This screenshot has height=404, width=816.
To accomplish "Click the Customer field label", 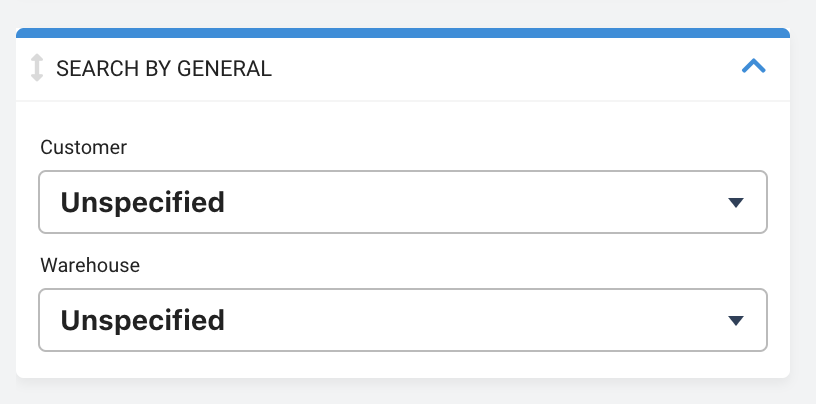I will [x=83, y=147].
